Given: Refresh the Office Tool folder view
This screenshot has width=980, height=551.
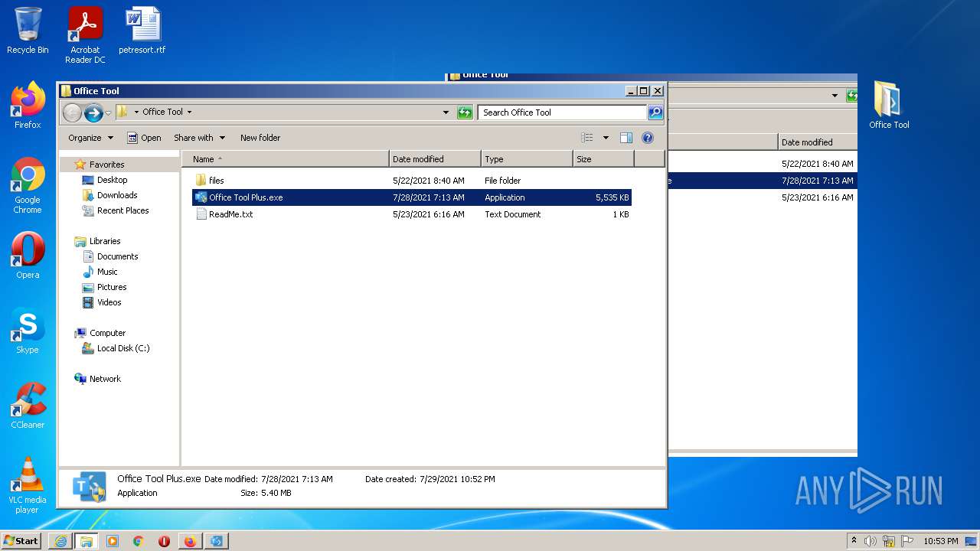Looking at the screenshot, I should [465, 112].
